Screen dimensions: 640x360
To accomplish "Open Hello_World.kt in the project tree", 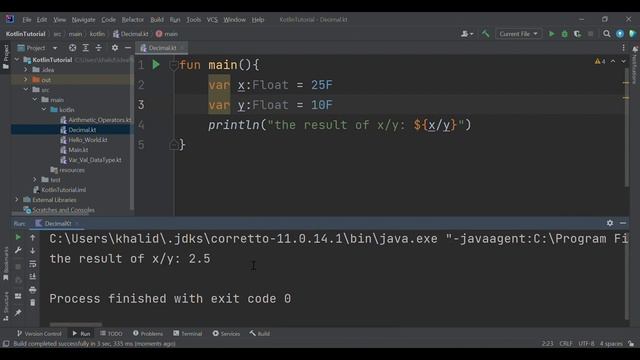I will [84, 140].
